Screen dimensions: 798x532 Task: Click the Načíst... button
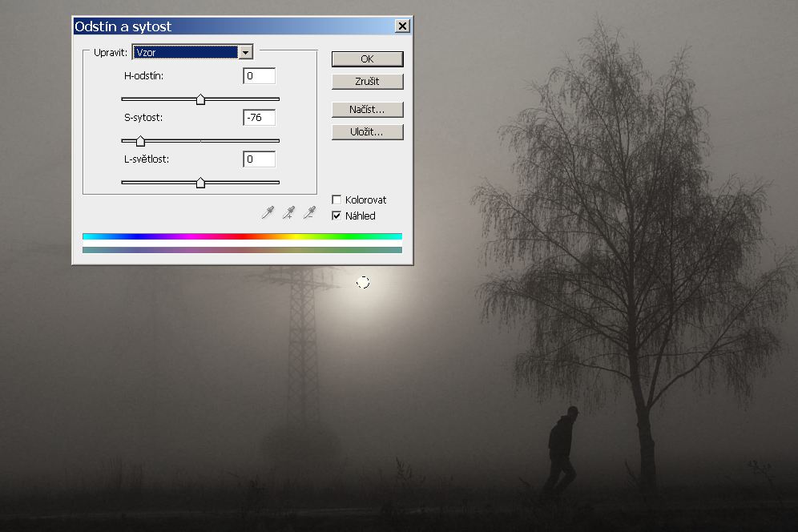click(x=367, y=110)
